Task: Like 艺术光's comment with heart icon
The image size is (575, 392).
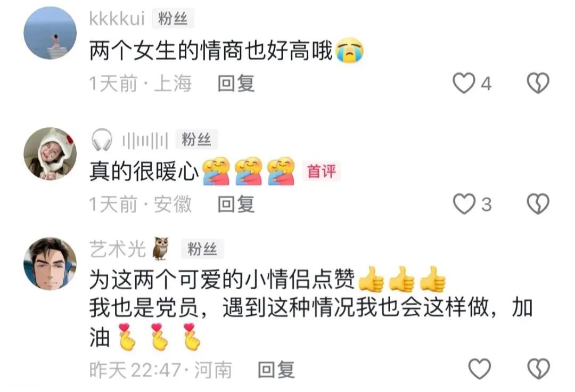Action: click(x=480, y=369)
